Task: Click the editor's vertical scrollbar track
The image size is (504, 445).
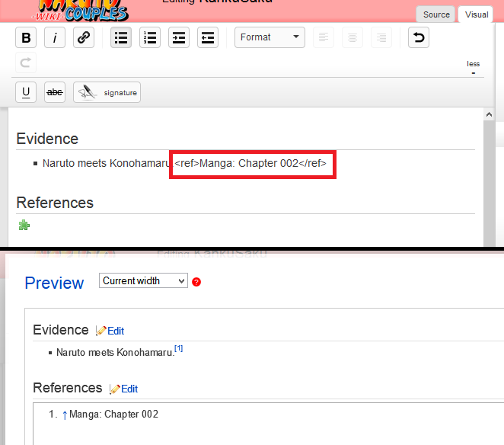Action: [489, 184]
